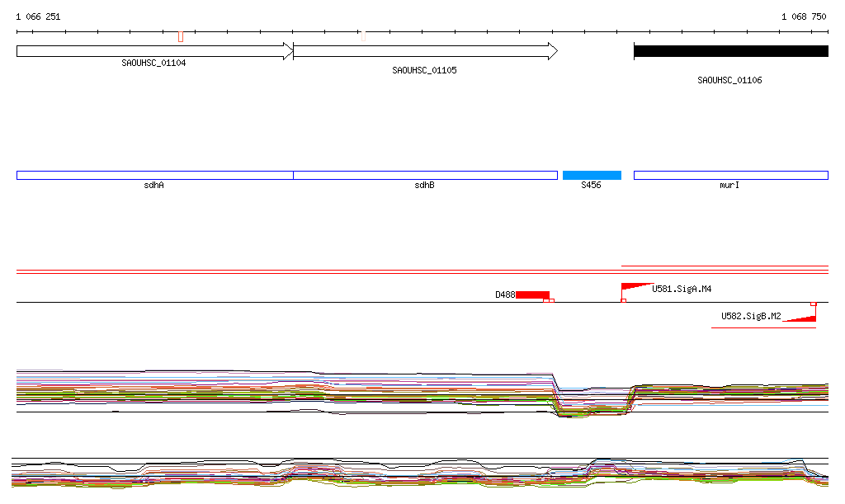Image resolution: width=845 pixels, height=504 pixels.
Task: Click the SAOUHSC_01105 text label
Action: [424, 71]
